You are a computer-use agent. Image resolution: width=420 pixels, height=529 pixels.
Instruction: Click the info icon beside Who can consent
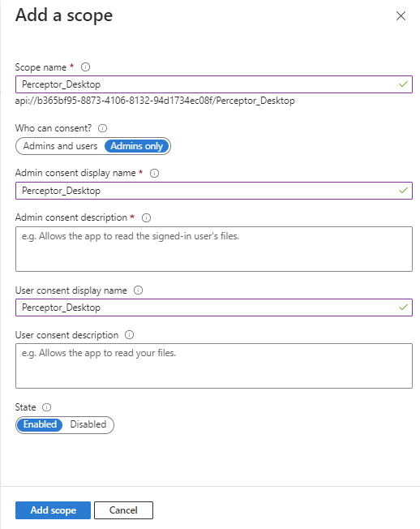pyautogui.click(x=102, y=128)
